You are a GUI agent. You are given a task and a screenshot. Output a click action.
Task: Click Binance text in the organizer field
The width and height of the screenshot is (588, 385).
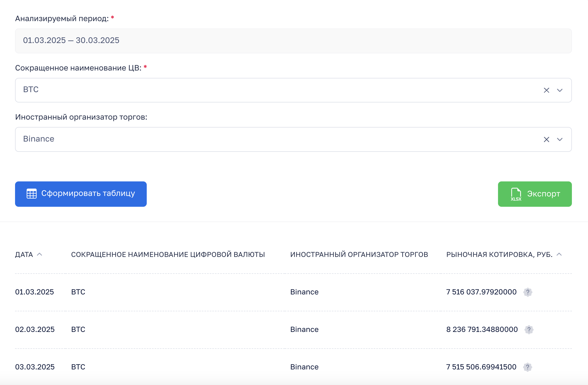(39, 139)
